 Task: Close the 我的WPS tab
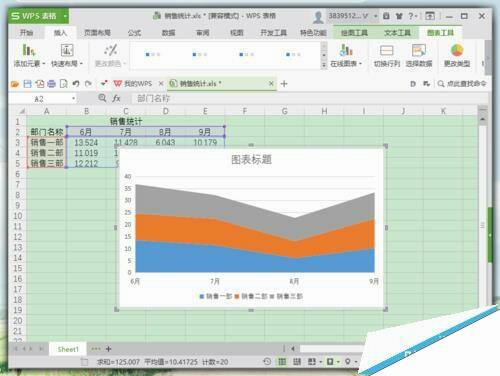coord(161,83)
